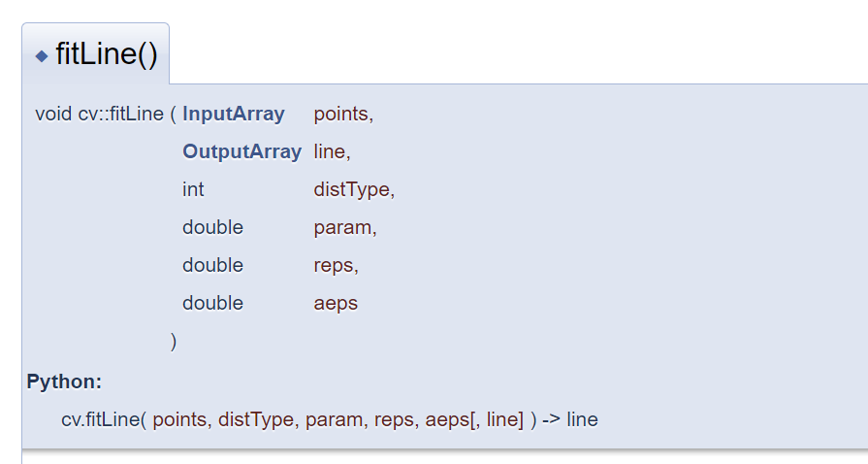This screenshot has height=464, width=868.
Task: Click the 'int' type keyword
Action: pos(193,189)
